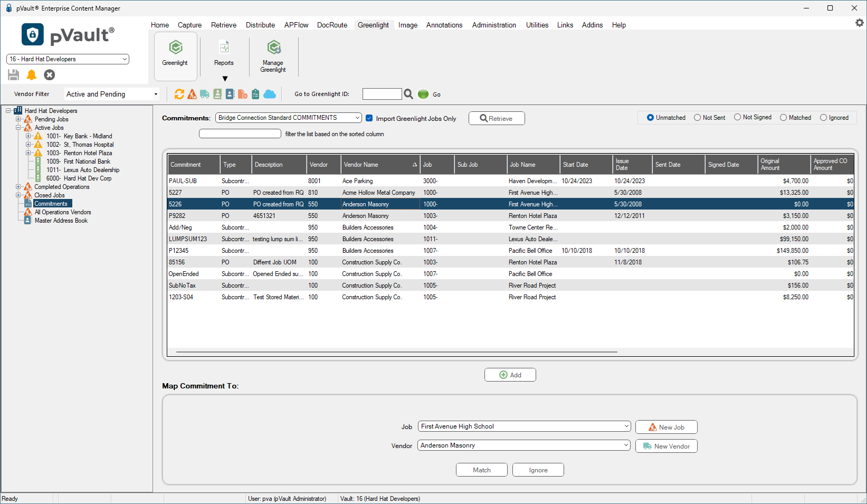Viewport: 867px width, 504px height.
Task: Select the LUMPSUM123 commitment row
Action: pyautogui.click(x=510, y=239)
